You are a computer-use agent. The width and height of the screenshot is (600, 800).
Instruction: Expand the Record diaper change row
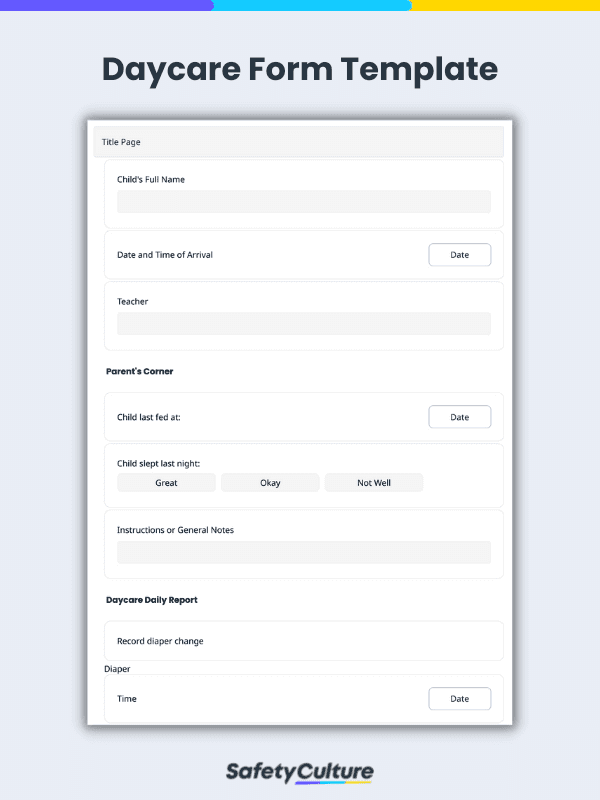304,641
